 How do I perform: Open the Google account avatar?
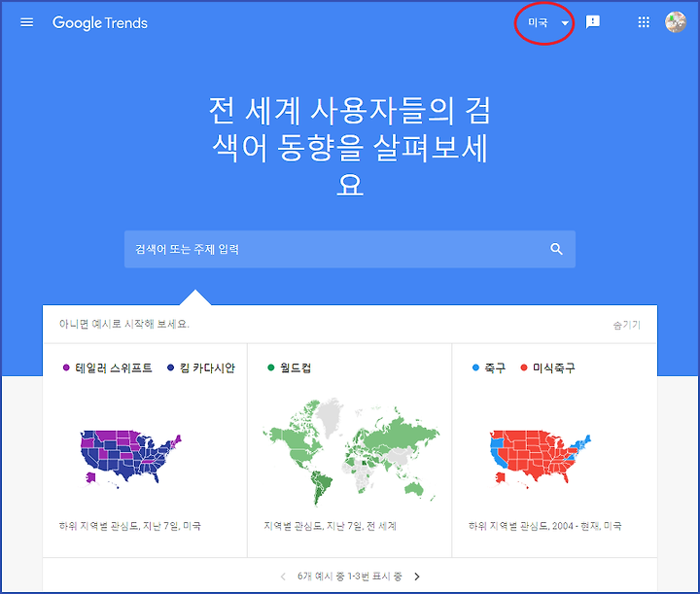click(676, 22)
